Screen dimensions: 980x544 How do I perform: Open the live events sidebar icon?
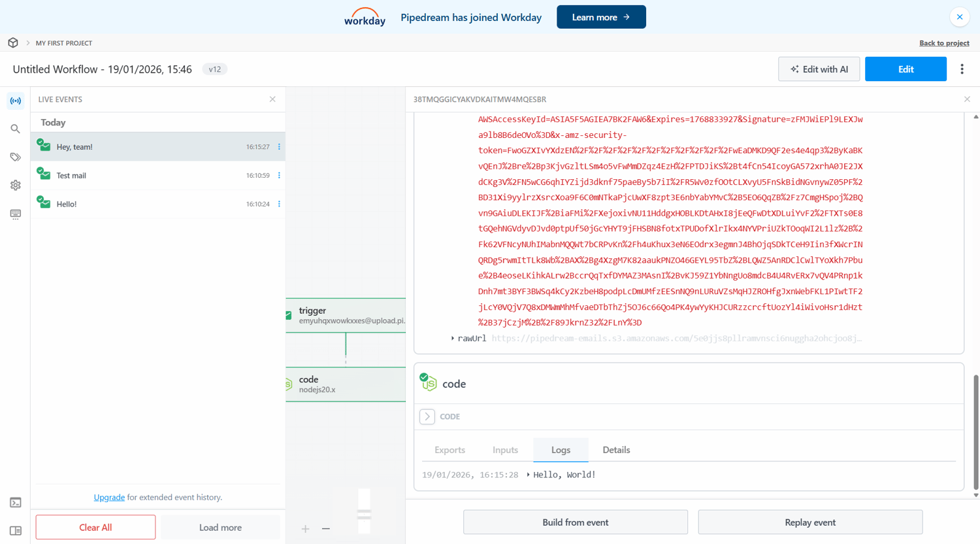coord(15,101)
